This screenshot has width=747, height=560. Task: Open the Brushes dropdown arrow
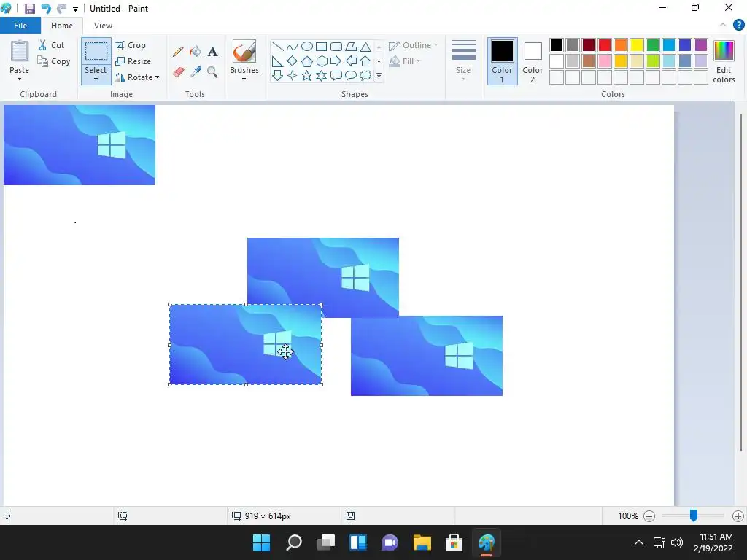coord(244,79)
